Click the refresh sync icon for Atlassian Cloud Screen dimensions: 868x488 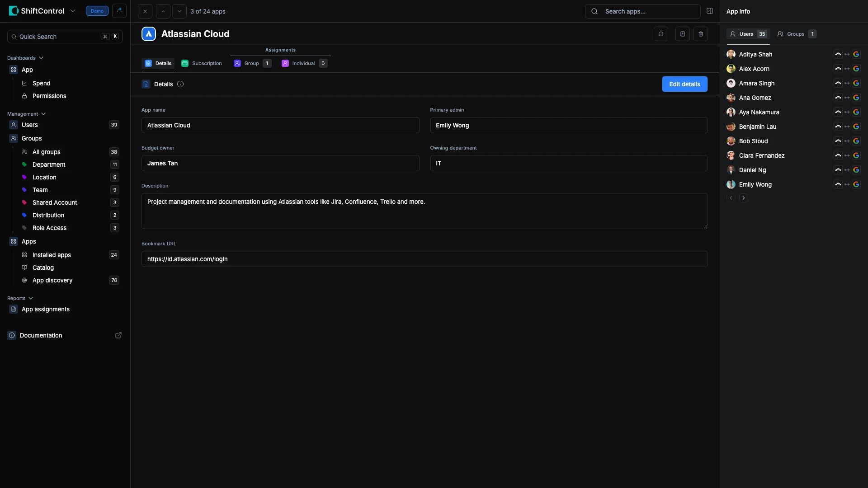click(660, 34)
